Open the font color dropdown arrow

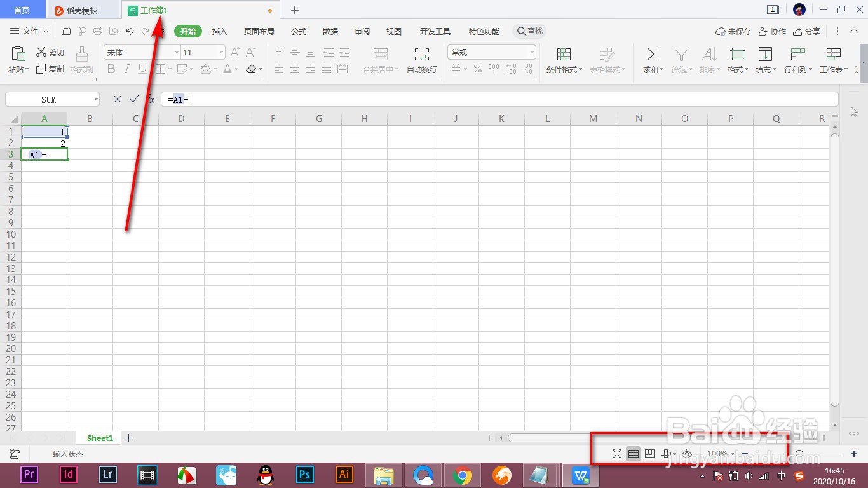[x=236, y=69]
